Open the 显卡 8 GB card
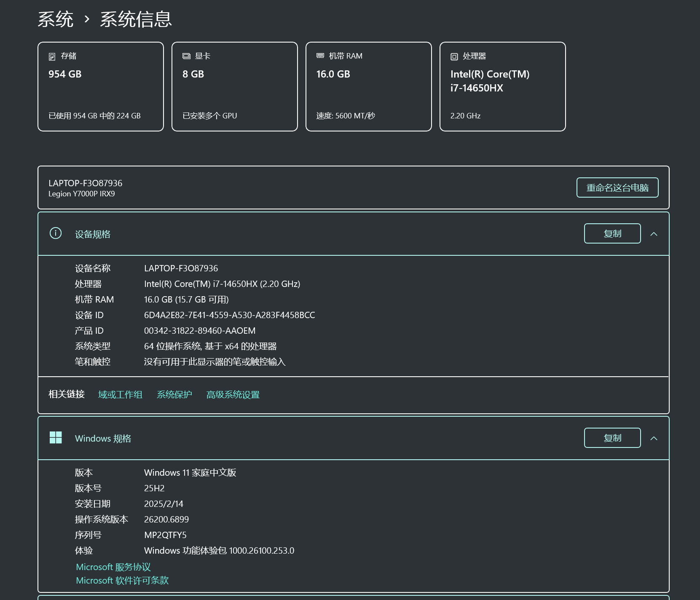This screenshot has width=700, height=600. [234, 86]
